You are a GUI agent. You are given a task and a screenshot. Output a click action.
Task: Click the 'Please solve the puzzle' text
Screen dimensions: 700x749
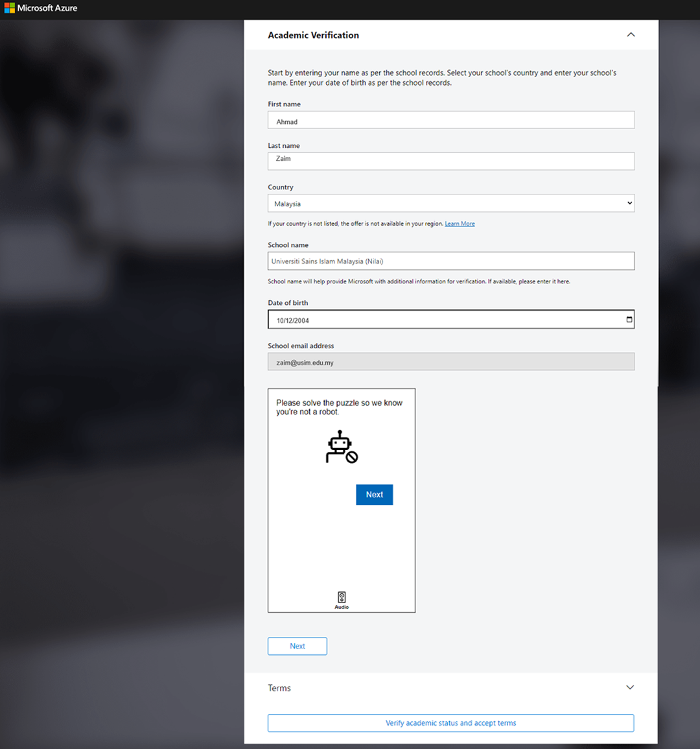(x=339, y=407)
